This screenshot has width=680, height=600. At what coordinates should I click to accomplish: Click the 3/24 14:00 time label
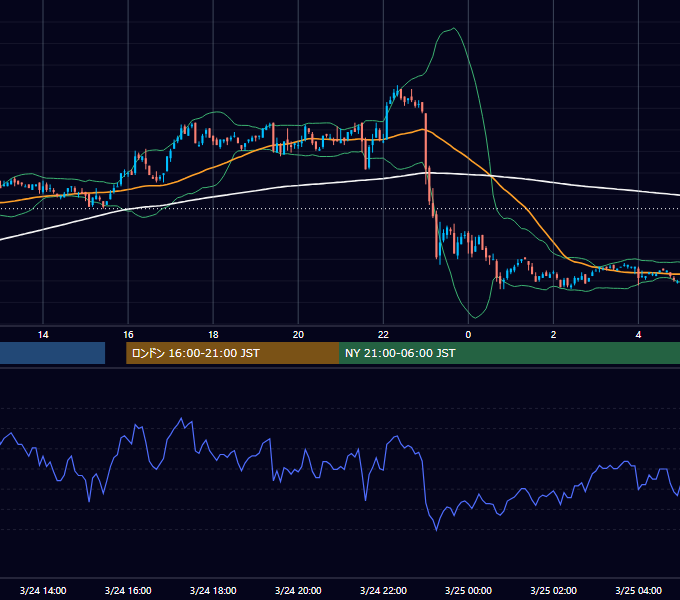point(43,590)
